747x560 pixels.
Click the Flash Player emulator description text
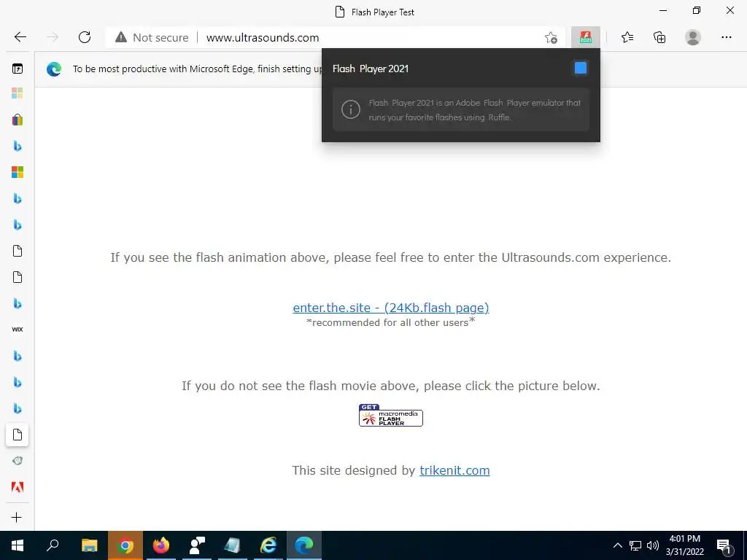click(474, 110)
